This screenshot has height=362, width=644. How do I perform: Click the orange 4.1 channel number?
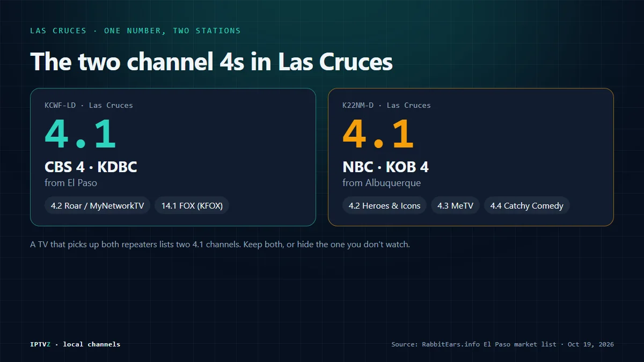pos(378,134)
